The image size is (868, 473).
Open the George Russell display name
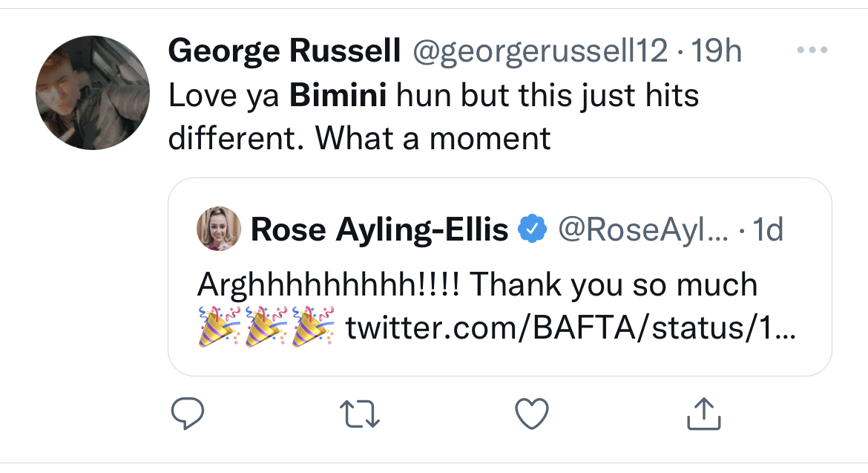coord(284,51)
